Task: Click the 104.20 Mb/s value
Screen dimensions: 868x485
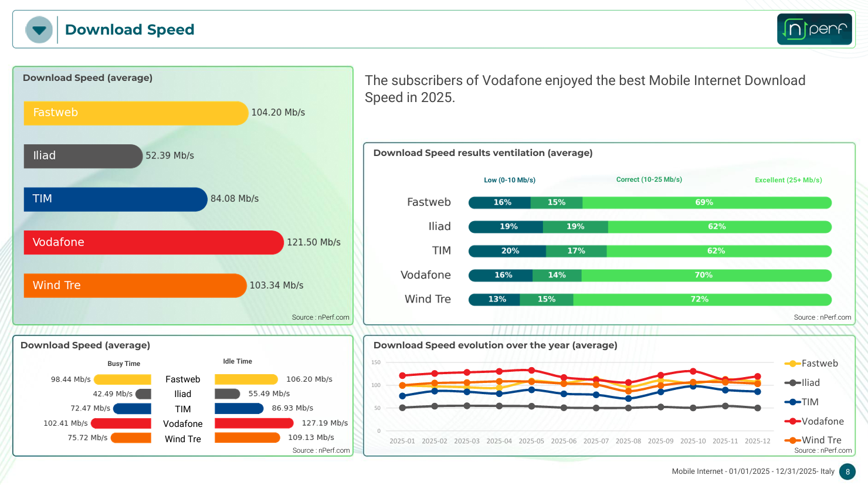Action: tap(278, 113)
